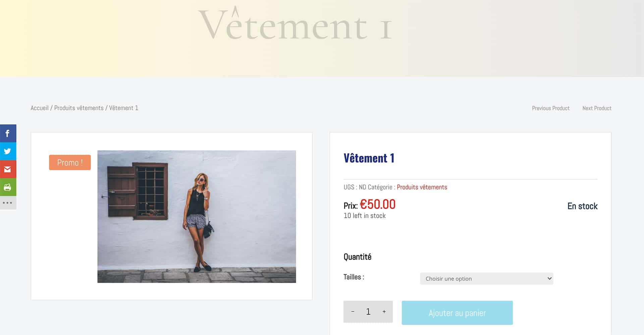Click Ajouter au panier button
This screenshot has width=644, height=335.
[457, 313]
